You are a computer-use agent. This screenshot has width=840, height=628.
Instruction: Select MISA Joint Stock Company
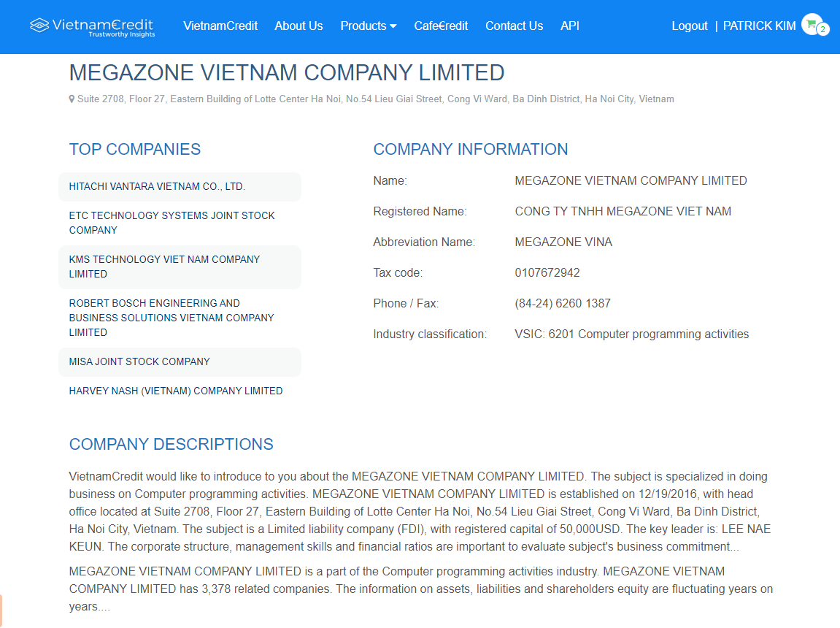(180, 361)
